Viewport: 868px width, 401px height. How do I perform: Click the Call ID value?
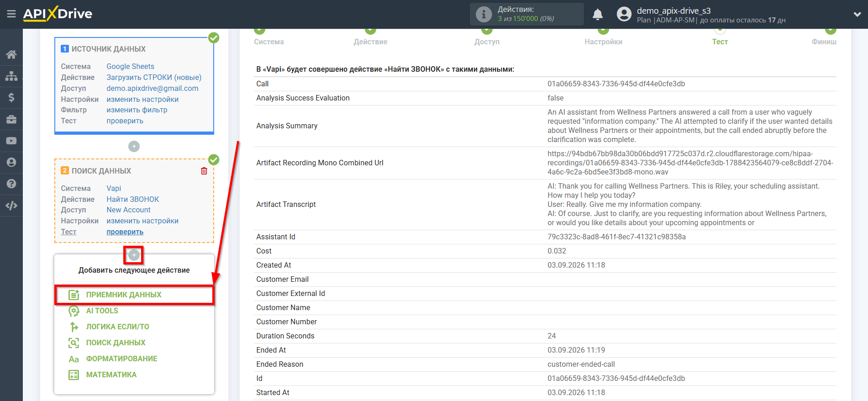616,84
